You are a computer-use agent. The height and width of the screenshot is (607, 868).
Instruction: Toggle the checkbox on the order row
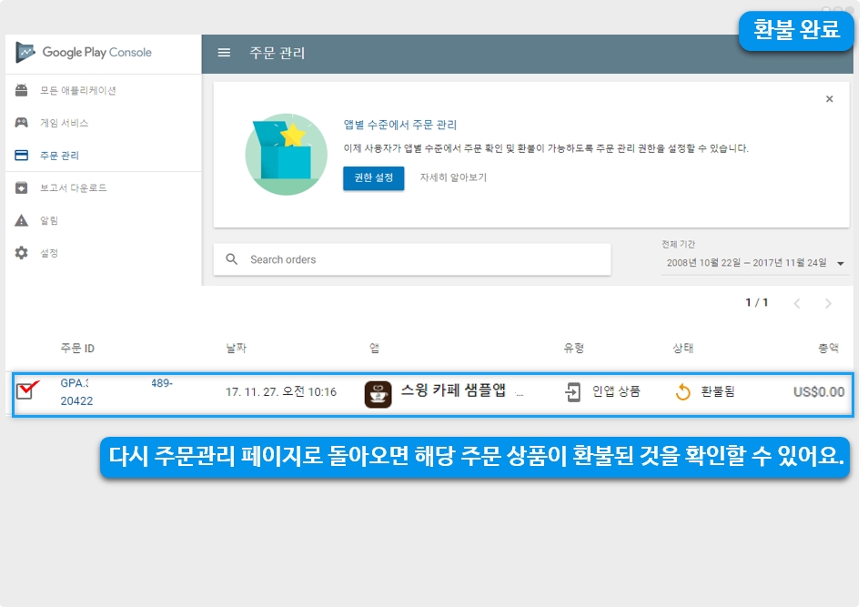[x=25, y=391]
